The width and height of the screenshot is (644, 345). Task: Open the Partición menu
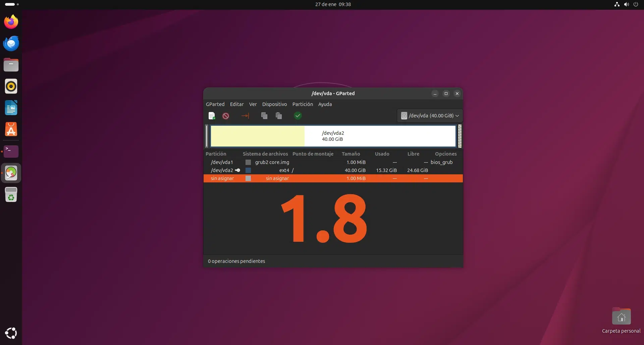(302, 104)
